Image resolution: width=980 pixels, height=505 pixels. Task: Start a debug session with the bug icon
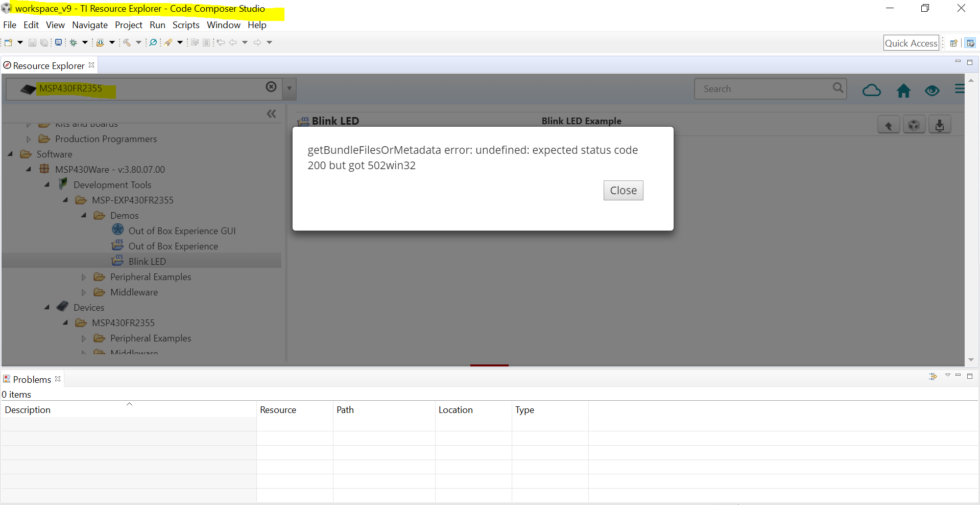coord(74,42)
